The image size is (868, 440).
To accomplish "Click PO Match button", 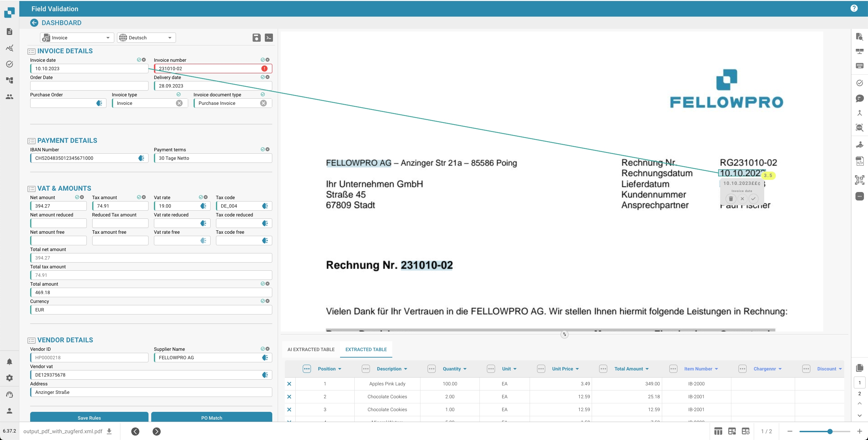I will (x=212, y=417).
